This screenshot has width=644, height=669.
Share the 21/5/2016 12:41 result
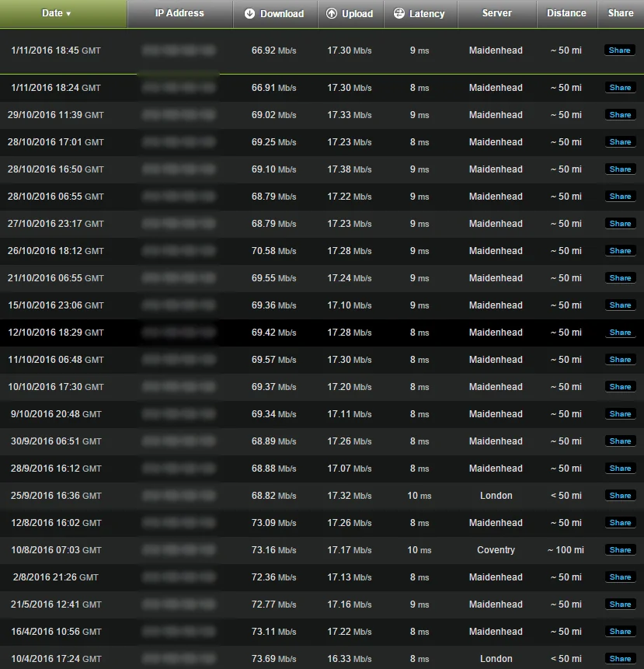[x=620, y=605]
